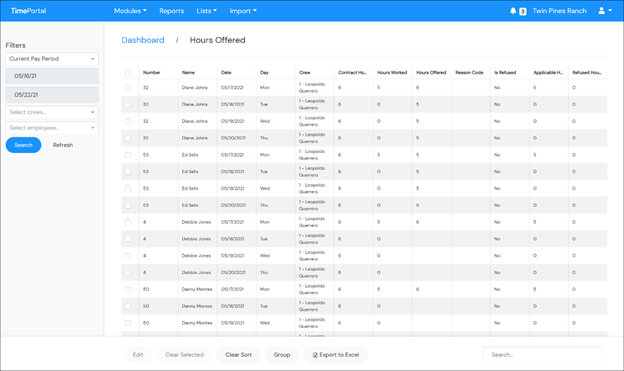
Task: Click the blue Search button
Action: pos(23,145)
